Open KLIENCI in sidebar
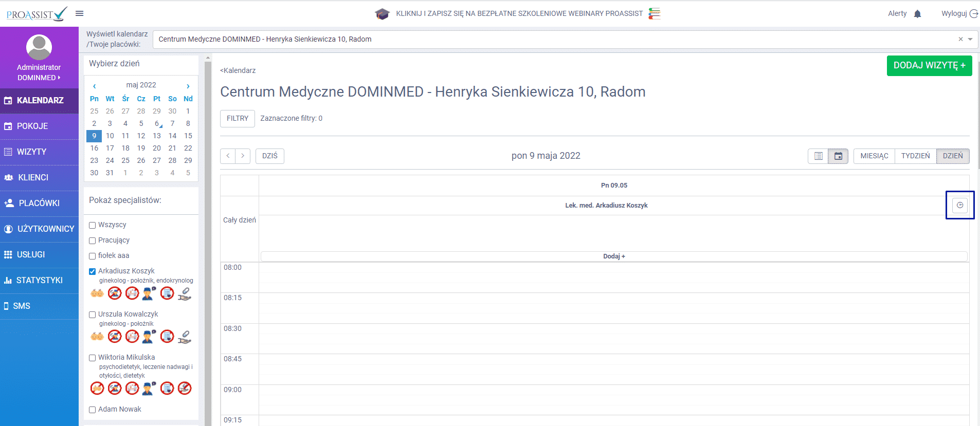 (39, 178)
